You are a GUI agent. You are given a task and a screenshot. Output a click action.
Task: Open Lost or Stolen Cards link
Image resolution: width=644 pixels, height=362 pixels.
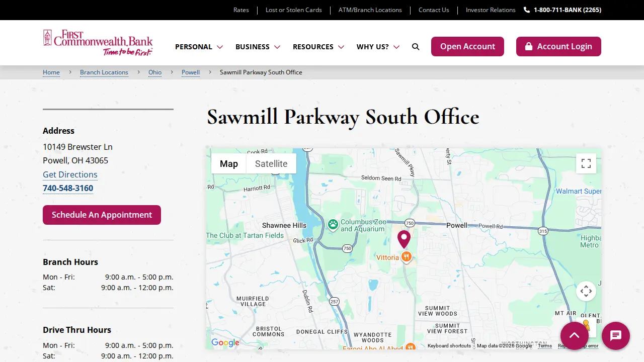(294, 10)
